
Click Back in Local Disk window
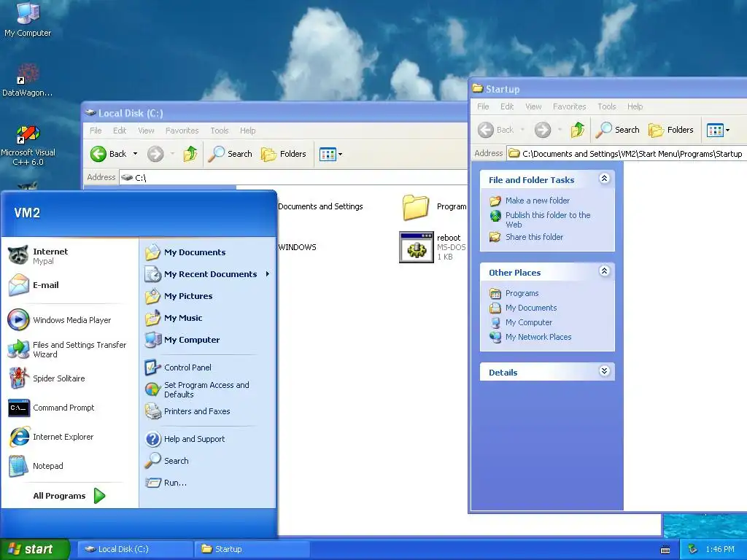coord(109,154)
